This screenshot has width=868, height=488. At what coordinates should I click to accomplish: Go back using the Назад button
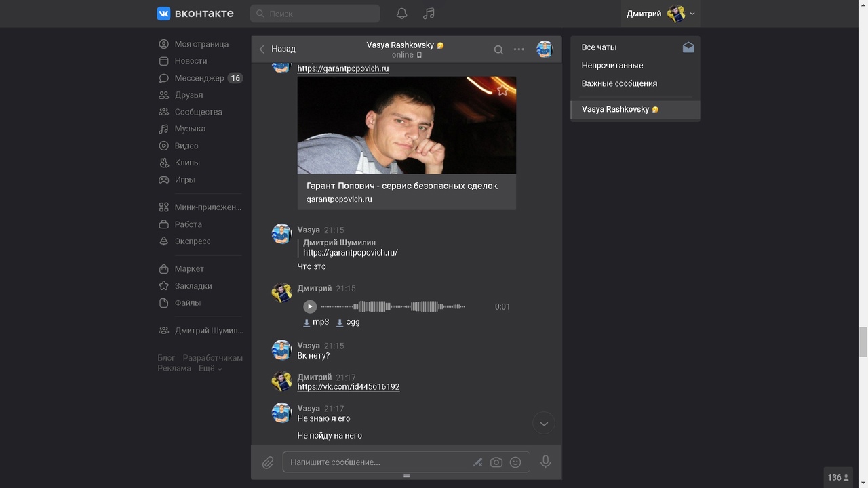(x=277, y=49)
